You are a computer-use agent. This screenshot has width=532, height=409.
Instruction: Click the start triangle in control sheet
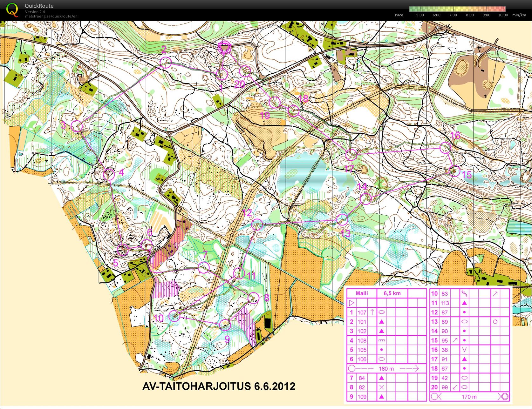(x=351, y=303)
